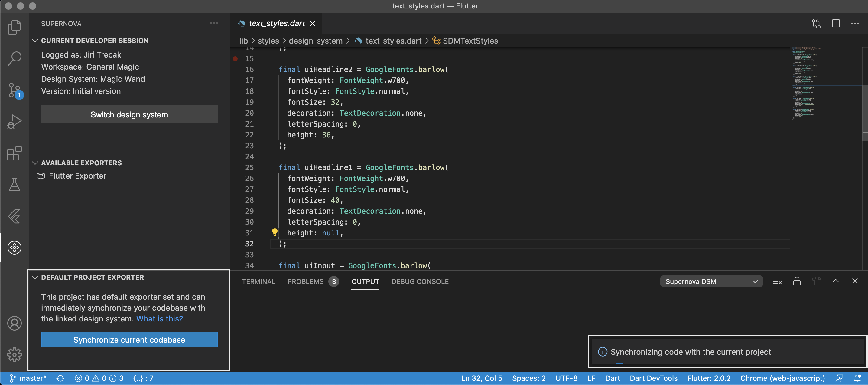Open Run and Debug view

click(x=14, y=122)
